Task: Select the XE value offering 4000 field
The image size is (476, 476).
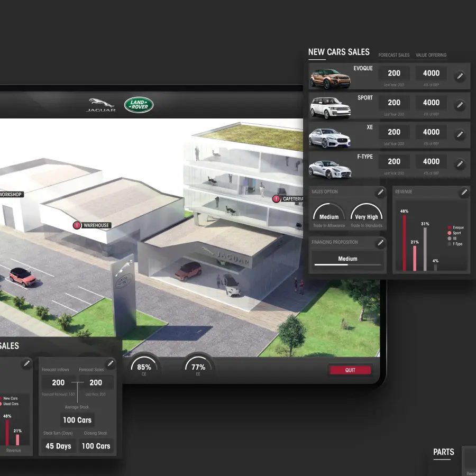Action: pyautogui.click(x=431, y=132)
